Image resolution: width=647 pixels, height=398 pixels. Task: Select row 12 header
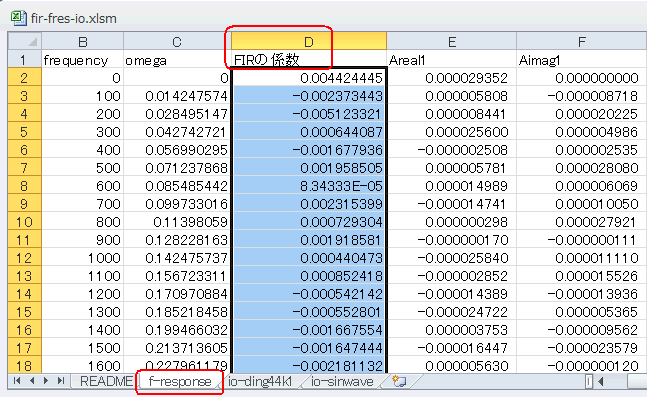coord(24,258)
